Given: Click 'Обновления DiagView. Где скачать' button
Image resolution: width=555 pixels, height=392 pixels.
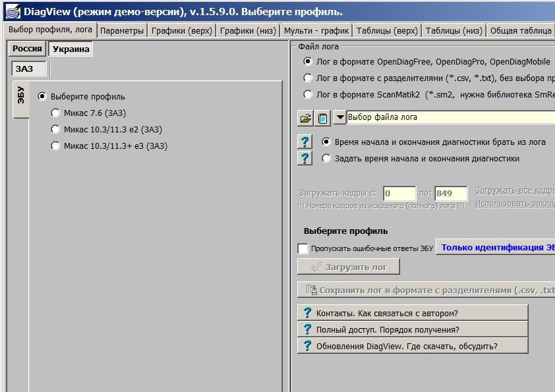Looking at the screenshot, I should 413,346.
